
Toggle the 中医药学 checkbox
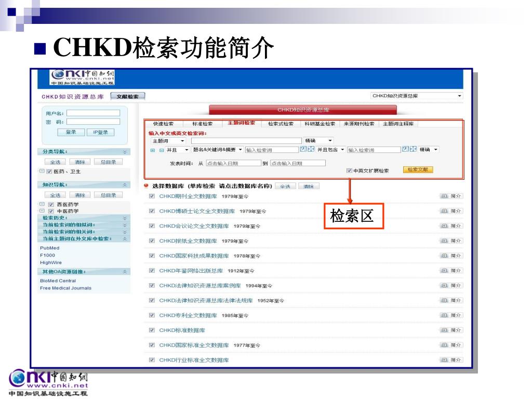tap(51, 211)
